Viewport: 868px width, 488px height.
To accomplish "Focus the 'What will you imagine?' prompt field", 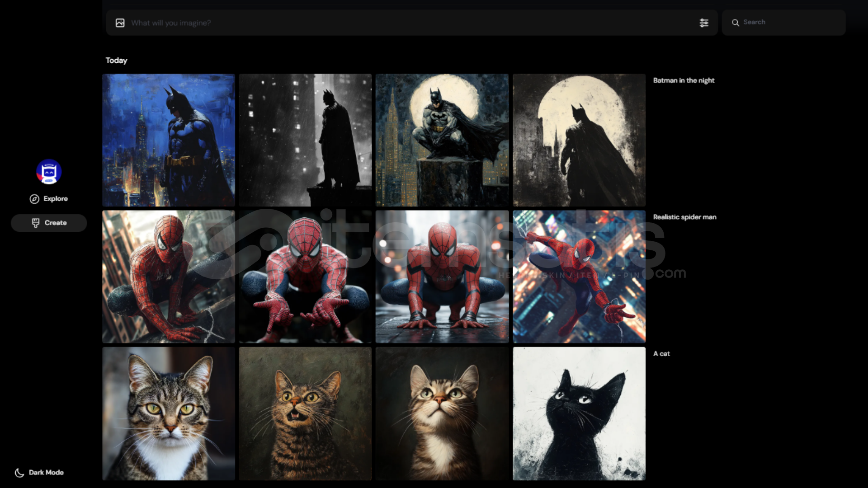I will click(x=411, y=23).
